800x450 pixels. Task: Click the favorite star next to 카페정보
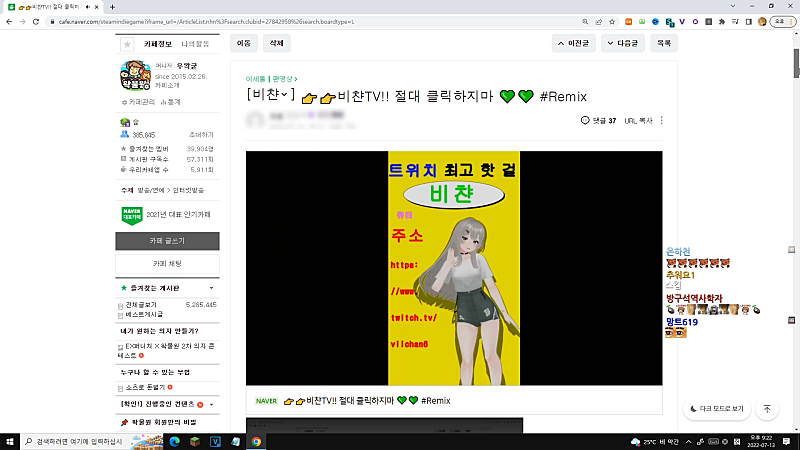coord(127,44)
